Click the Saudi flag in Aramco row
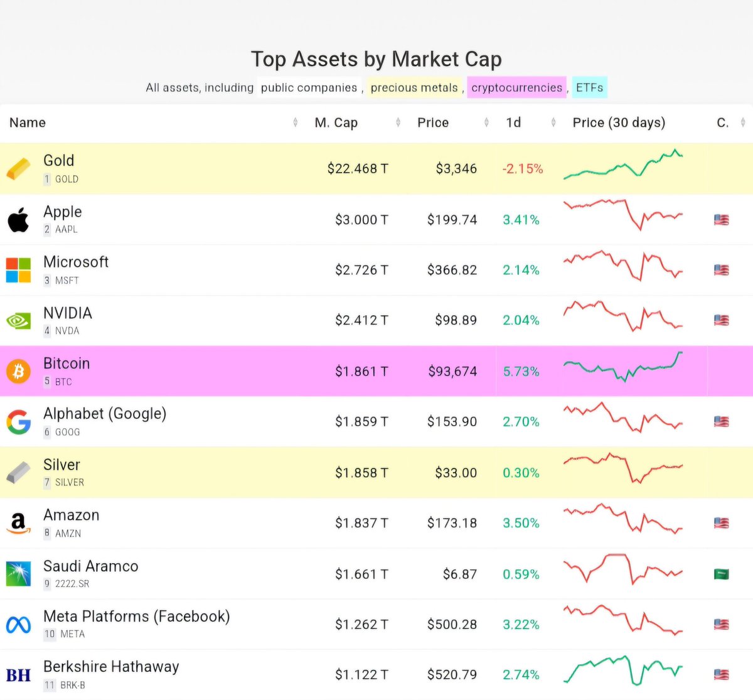 point(722,574)
